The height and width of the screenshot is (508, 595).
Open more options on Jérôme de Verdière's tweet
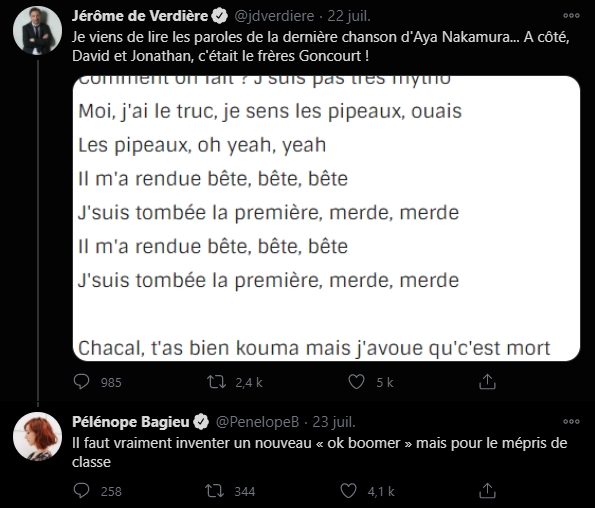571,16
